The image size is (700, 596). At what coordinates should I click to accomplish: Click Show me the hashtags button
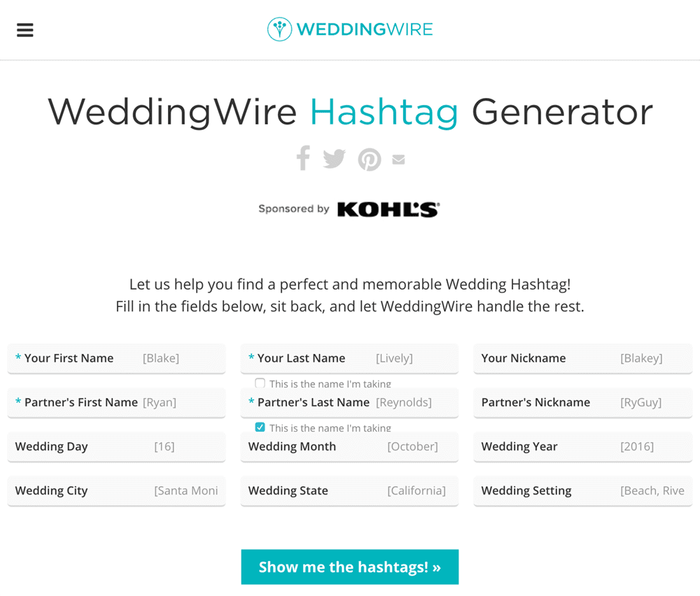point(350,567)
